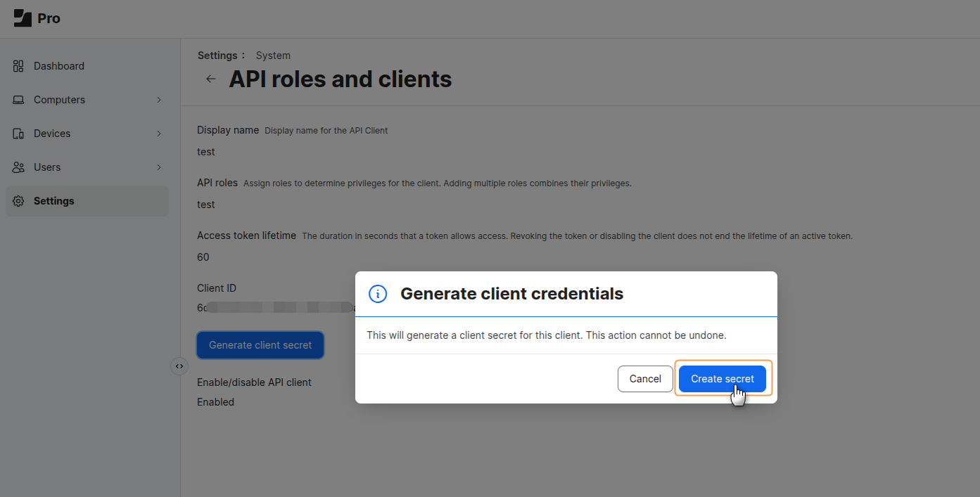
Task: Expand the Computers submenu chevron
Action: point(159,100)
